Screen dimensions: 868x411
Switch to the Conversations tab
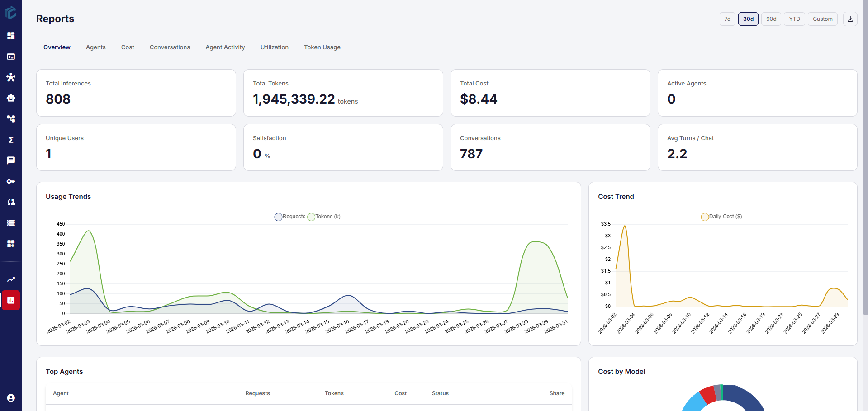click(170, 47)
